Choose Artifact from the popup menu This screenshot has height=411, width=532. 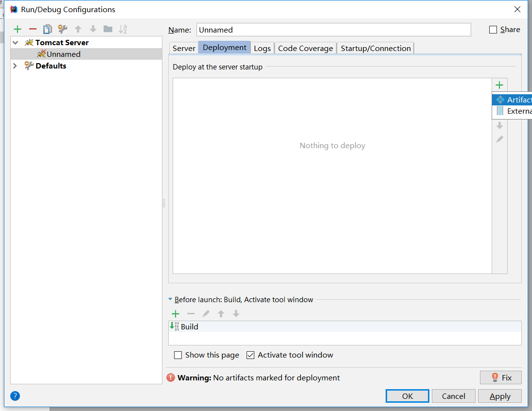[x=513, y=100]
